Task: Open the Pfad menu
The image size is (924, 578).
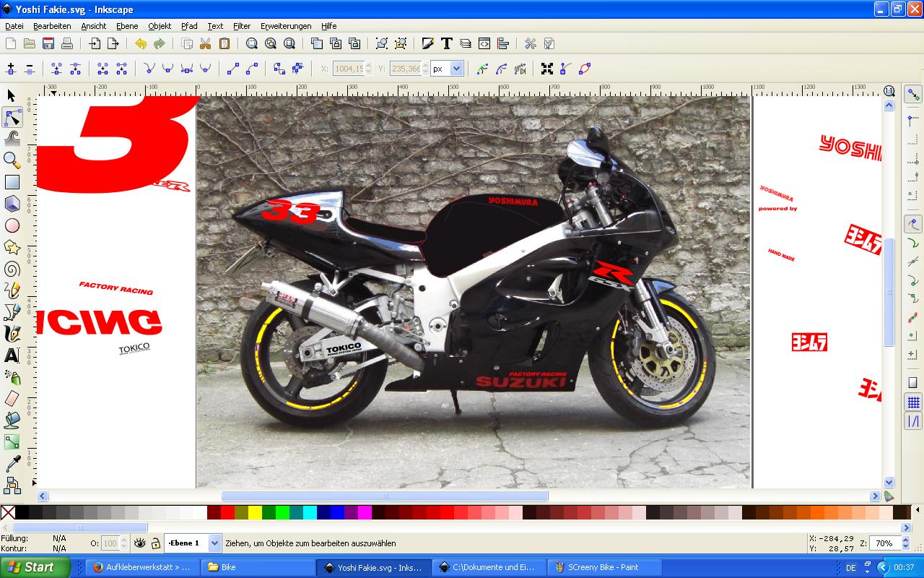Action: (x=189, y=26)
